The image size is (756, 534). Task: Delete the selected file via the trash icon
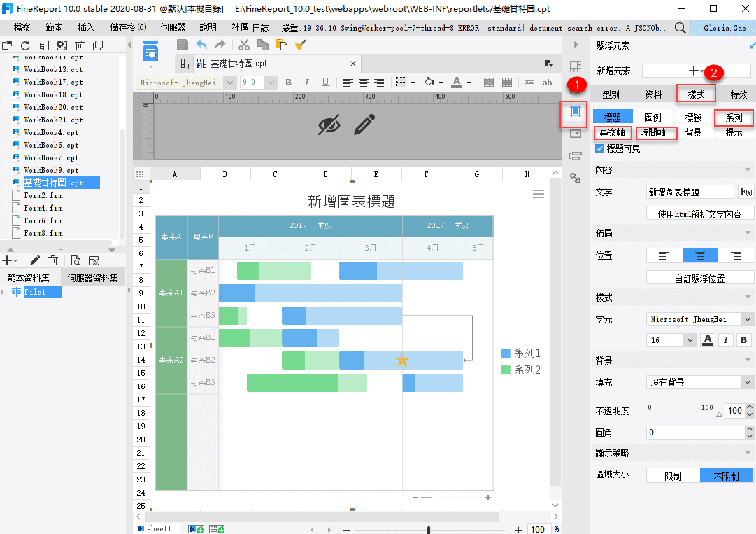(80, 45)
